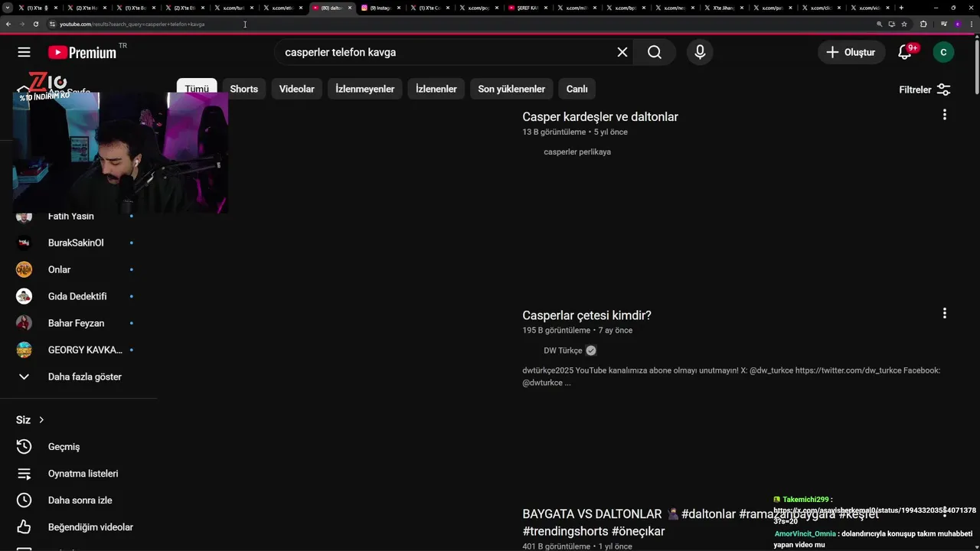Go back in the browser
This screenshot has width=980, height=551.
click(8, 24)
